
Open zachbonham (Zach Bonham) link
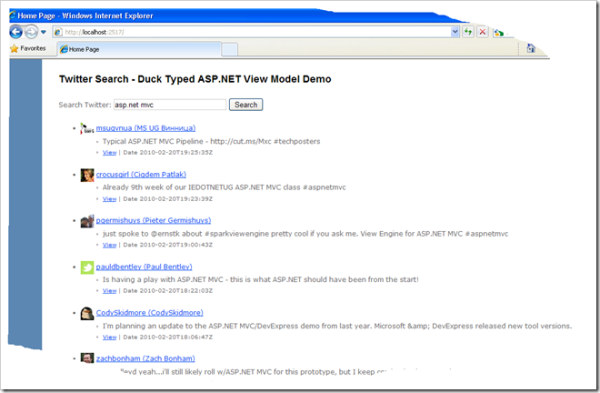tap(145, 359)
